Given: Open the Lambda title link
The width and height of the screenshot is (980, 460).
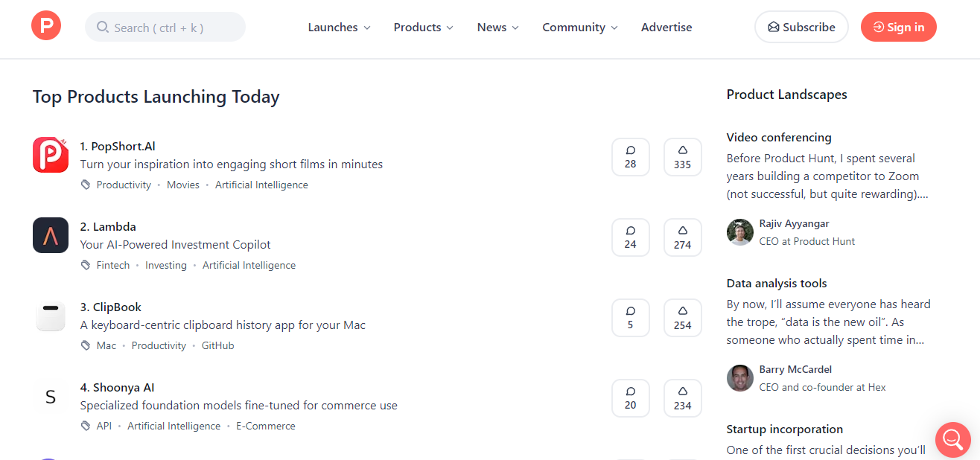Looking at the screenshot, I should point(108,226).
